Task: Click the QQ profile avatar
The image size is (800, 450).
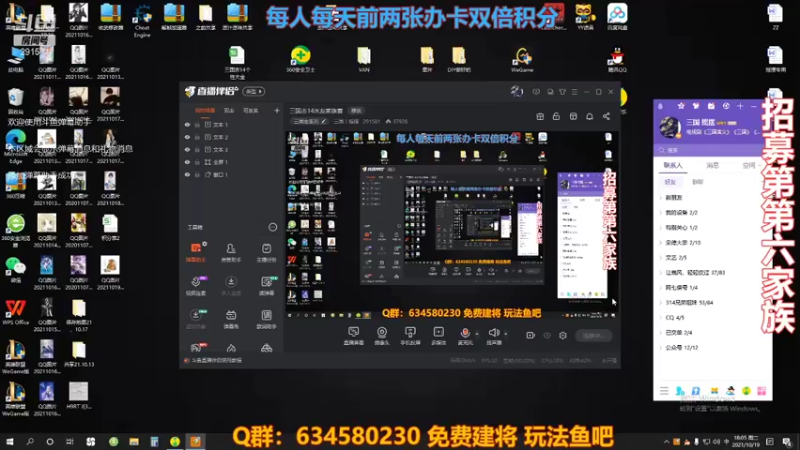Action: 669,127
